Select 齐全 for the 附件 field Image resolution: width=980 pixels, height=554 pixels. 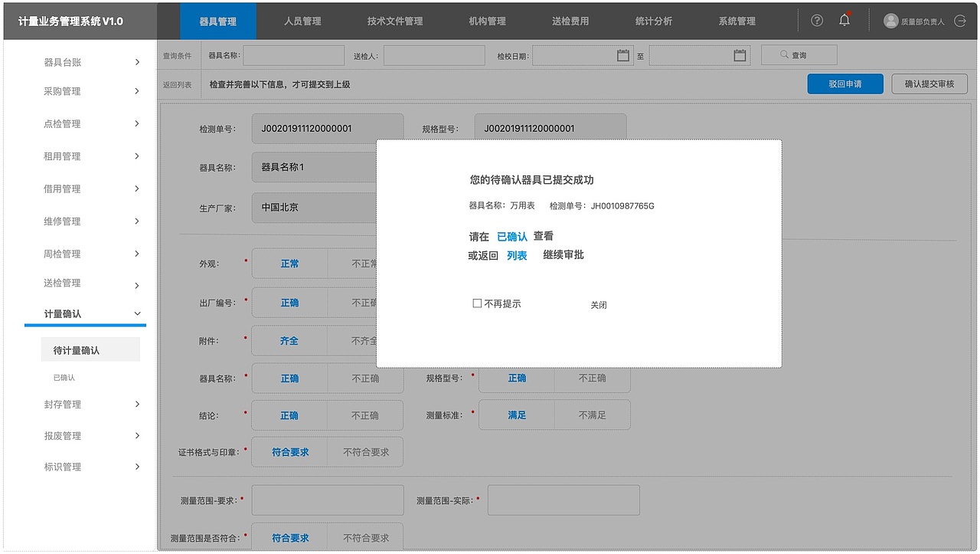[x=289, y=340]
